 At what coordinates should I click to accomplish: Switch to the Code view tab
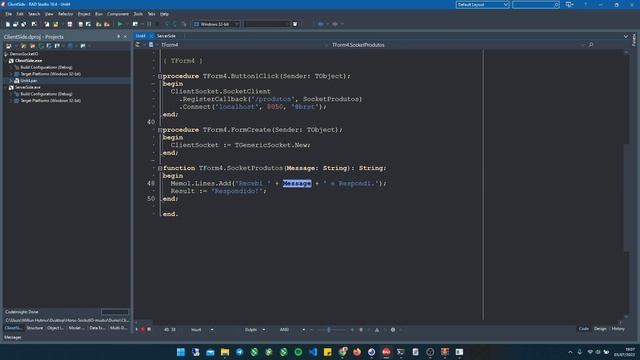[x=584, y=329]
